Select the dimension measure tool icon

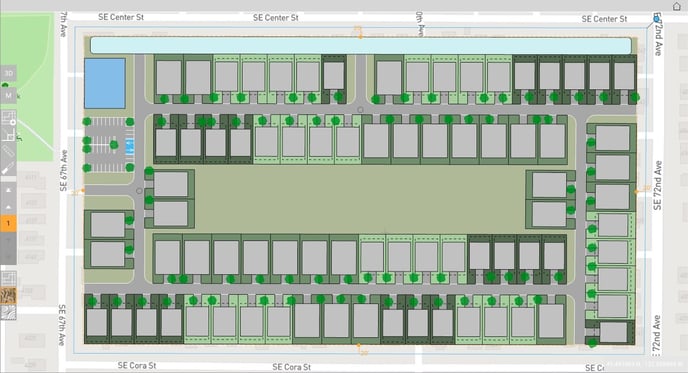coord(8,135)
